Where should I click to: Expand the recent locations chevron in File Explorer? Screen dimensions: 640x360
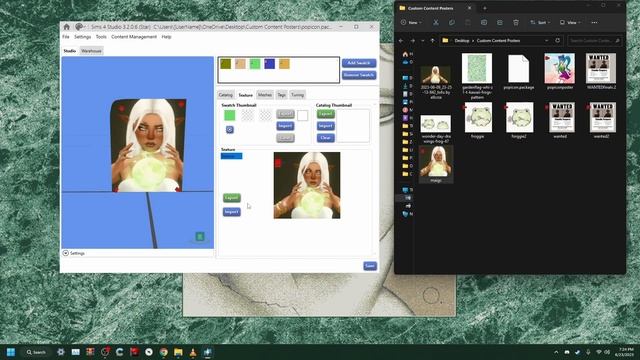click(422, 41)
